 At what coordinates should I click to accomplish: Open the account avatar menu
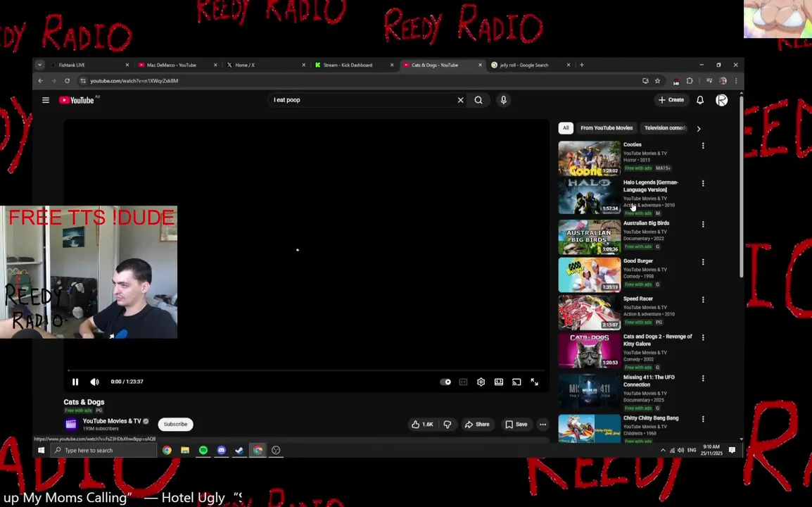pos(721,100)
